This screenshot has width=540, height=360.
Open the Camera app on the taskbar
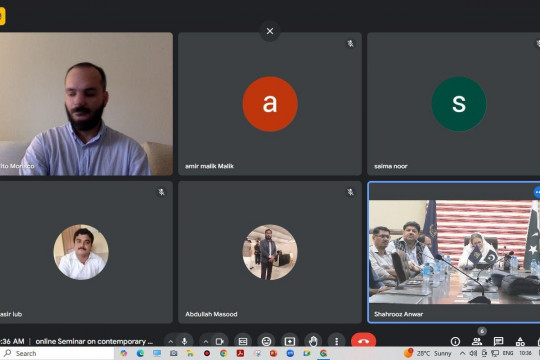click(174, 353)
